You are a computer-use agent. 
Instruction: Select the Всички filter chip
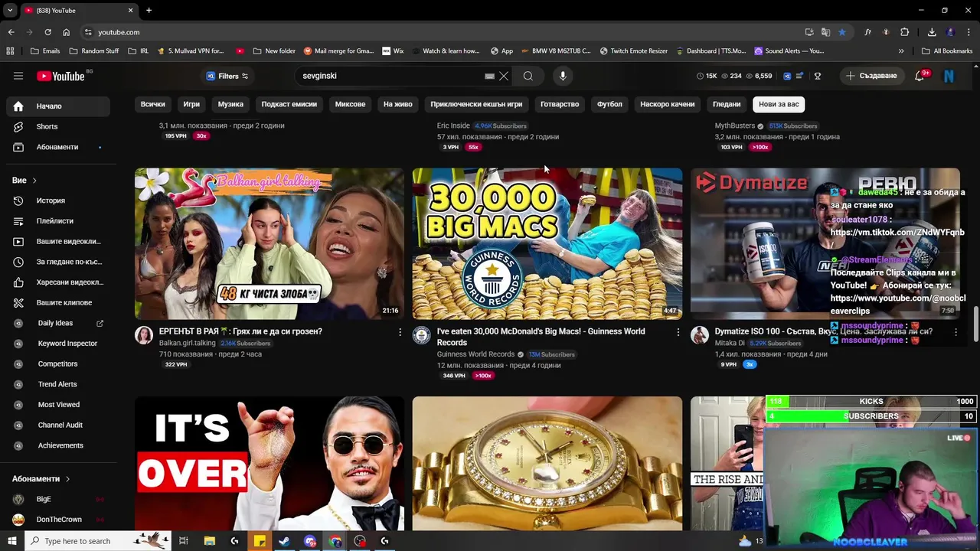pos(153,104)
